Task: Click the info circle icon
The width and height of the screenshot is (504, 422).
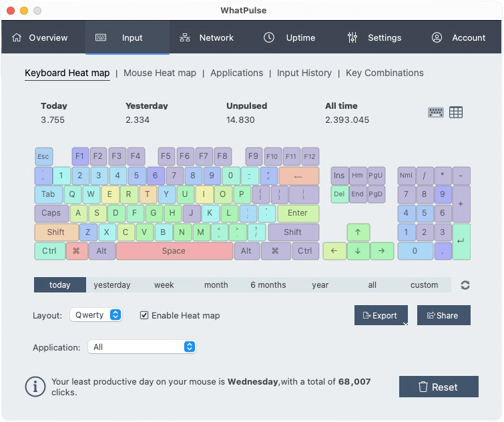Action: [x=35, y=387]
